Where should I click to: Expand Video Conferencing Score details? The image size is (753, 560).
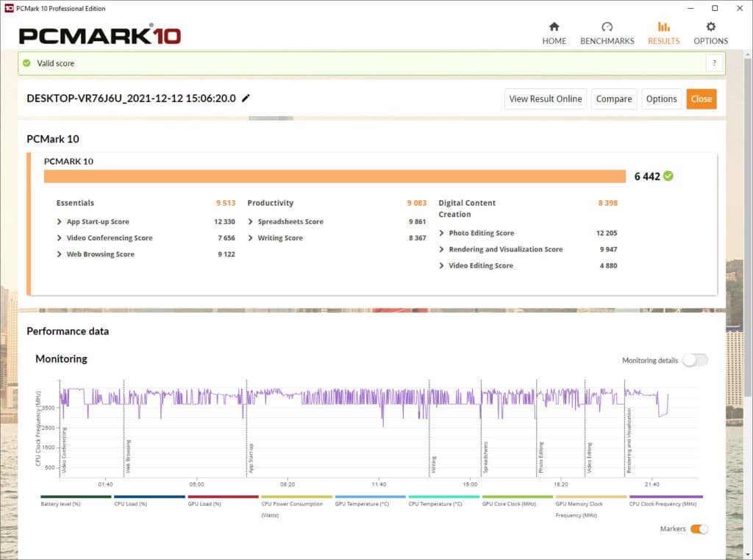coord(59,238)
